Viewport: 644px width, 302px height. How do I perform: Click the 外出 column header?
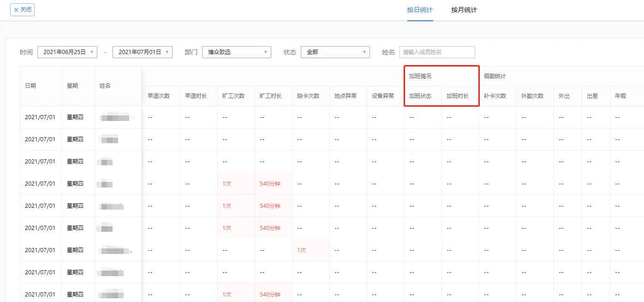coord(564,96)
